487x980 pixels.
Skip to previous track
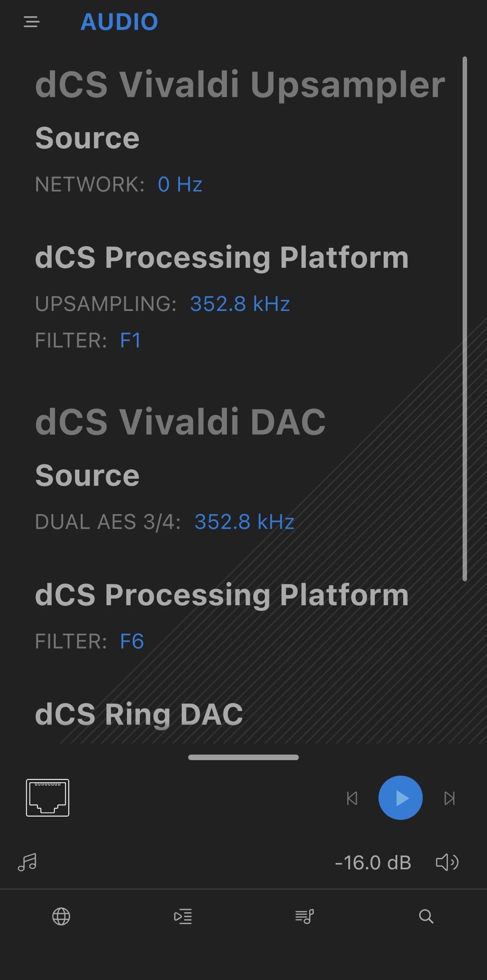click(352, 798)
